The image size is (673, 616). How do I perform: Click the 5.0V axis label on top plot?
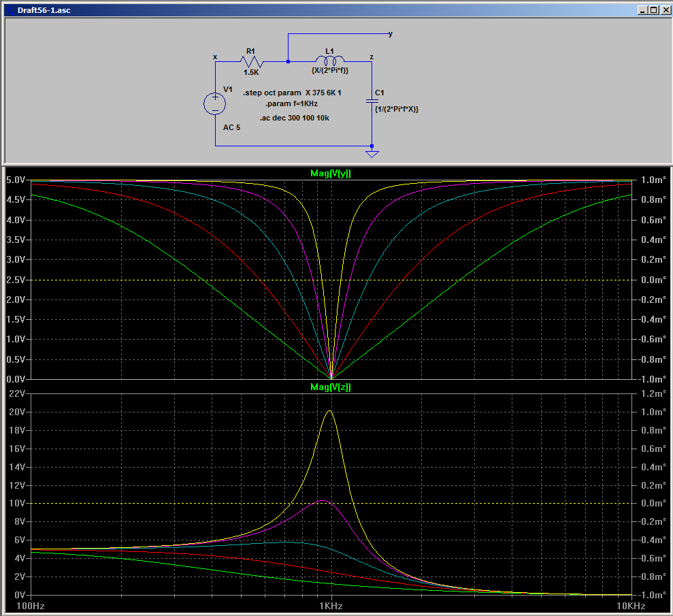pyautogui.click(x=16, y=180)
